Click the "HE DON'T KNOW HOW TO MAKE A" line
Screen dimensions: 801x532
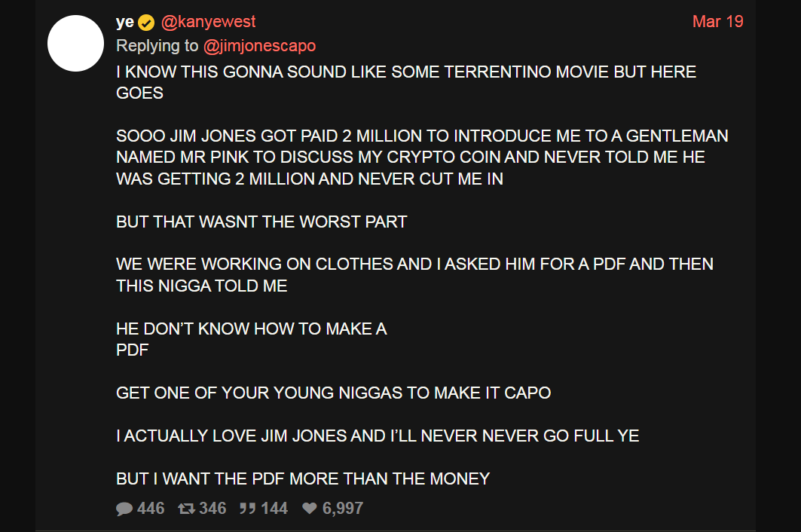point(251,329)
